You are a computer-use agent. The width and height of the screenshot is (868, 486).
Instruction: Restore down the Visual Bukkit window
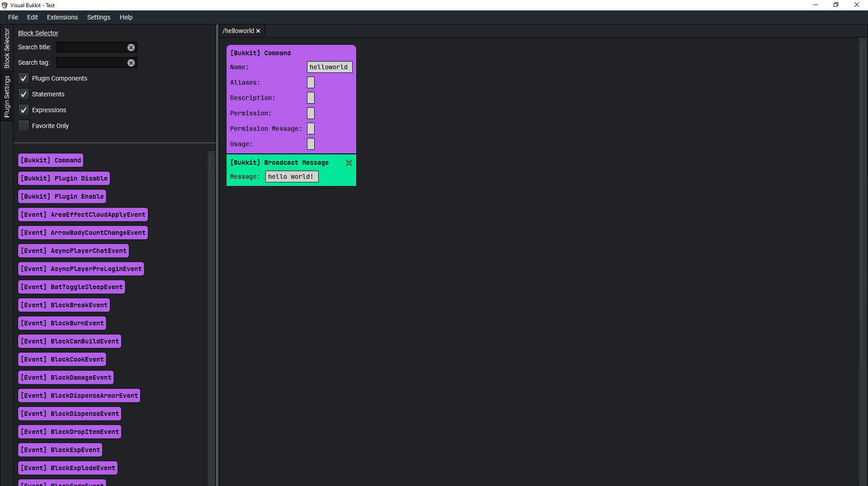click(x=836, y=5)
